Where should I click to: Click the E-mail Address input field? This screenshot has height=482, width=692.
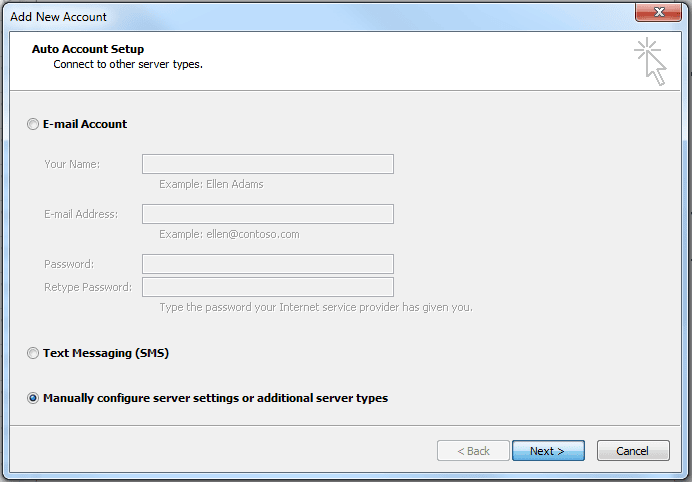268,214
